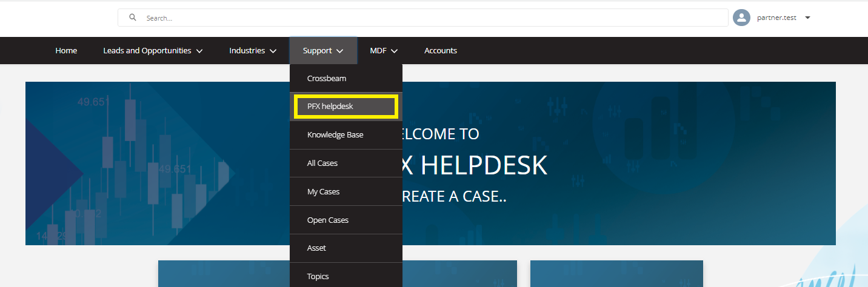Click the magnifying glass search icon

133,18
